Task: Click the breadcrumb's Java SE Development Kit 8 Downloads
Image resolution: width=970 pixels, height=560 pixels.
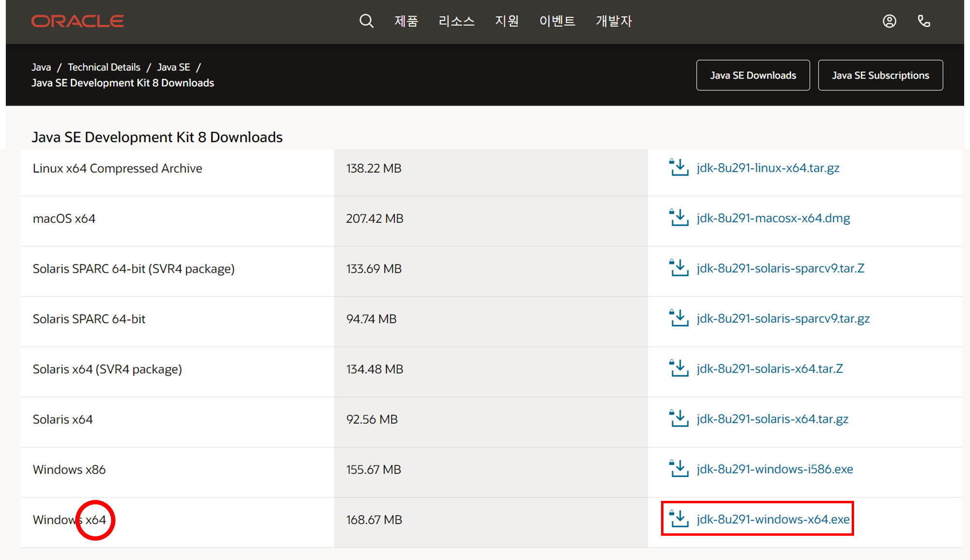Action: tap(123, 83)
